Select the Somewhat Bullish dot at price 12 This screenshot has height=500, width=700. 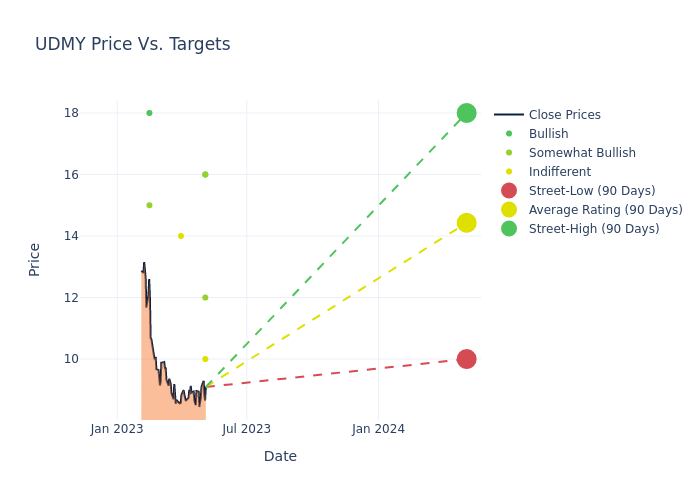(x=205, y=298)
